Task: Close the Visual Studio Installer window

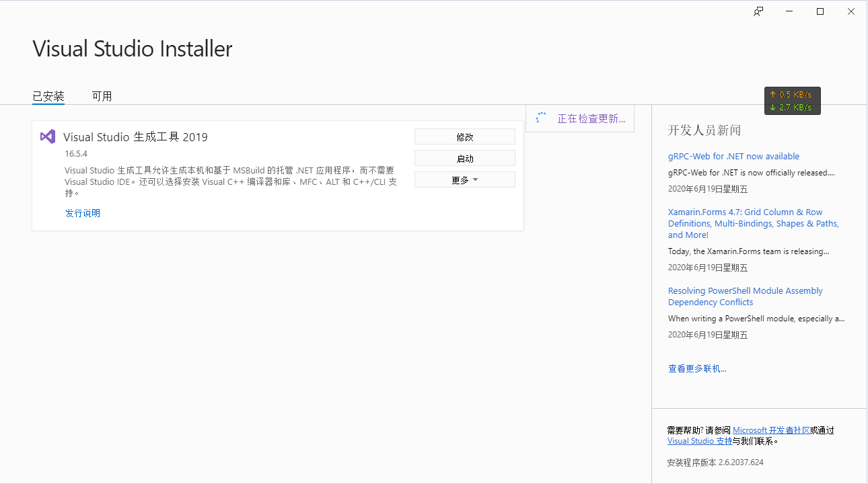Action: tap(851, 11)
